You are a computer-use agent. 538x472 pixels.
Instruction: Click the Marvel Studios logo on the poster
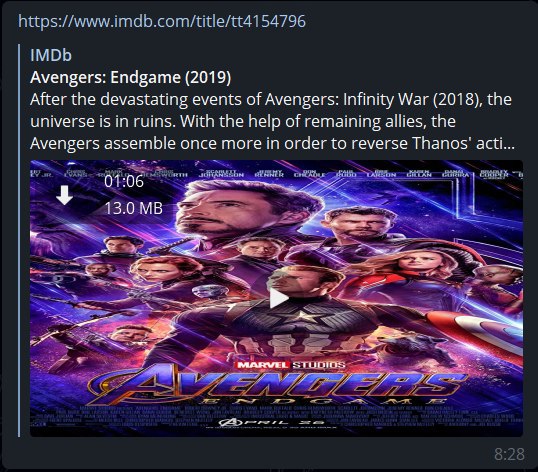(291, 365)
